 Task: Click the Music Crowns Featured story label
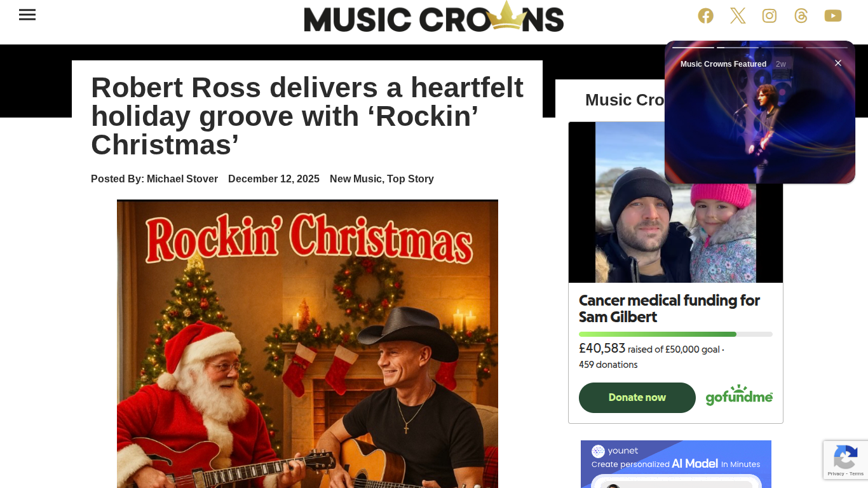[723, 64]
